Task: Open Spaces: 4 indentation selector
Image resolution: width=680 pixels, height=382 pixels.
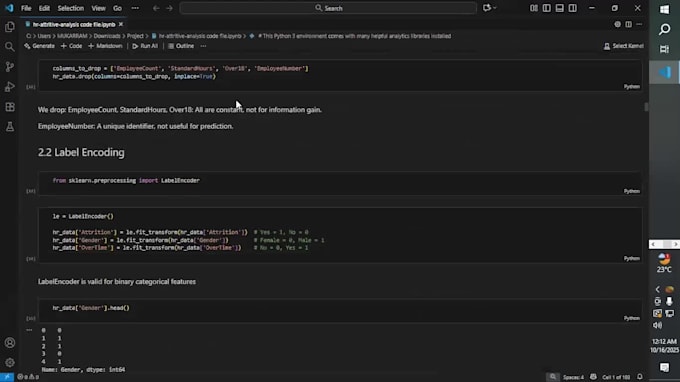Action: click(x=573, y=377)
